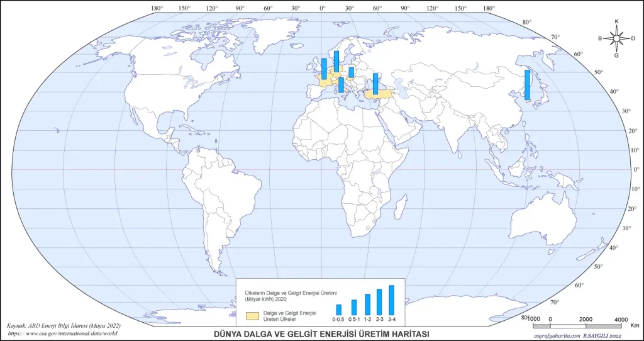Screen dimensions: 644x341
Task: Select the 0-0.5 legend bar
Action: coord(338,310)
